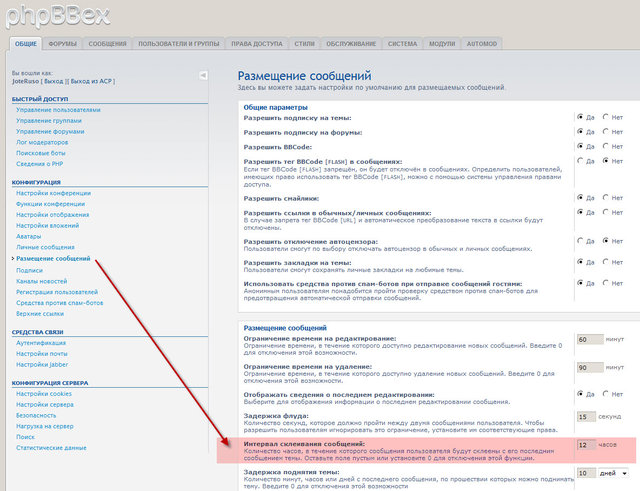This screenshot has height=491, width=640.
Task: Select Нет for подписку на темы
Action: coord(606,117)
